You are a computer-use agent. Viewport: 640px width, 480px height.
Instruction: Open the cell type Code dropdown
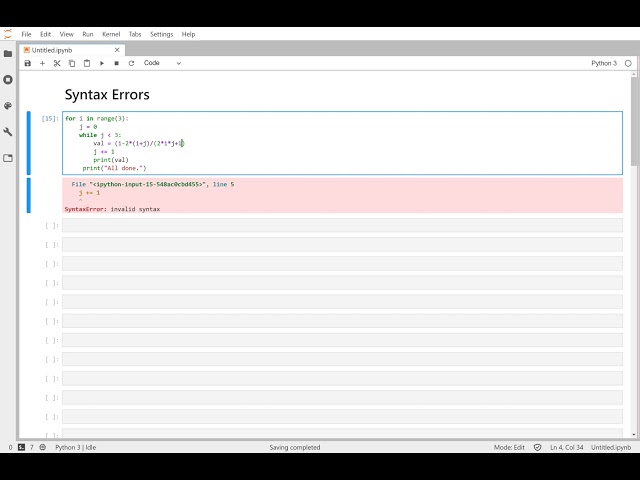tap(162, 63)
